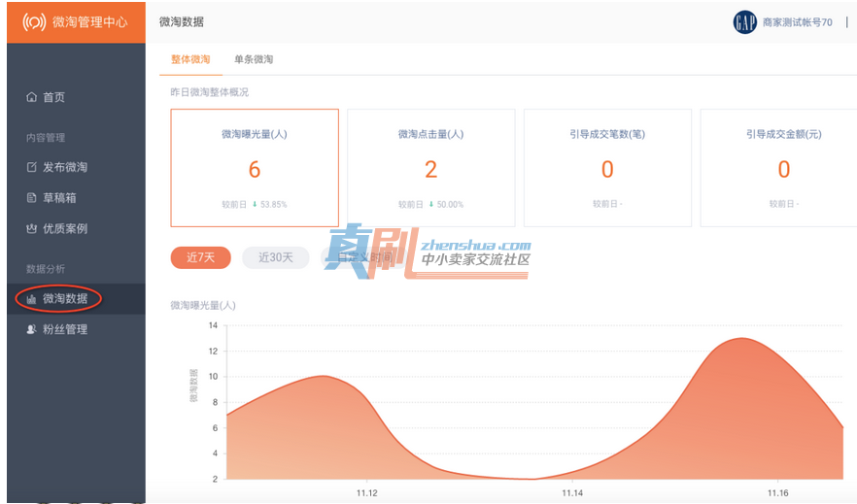Click the 微淘数据 chart icon

point(32,299)
